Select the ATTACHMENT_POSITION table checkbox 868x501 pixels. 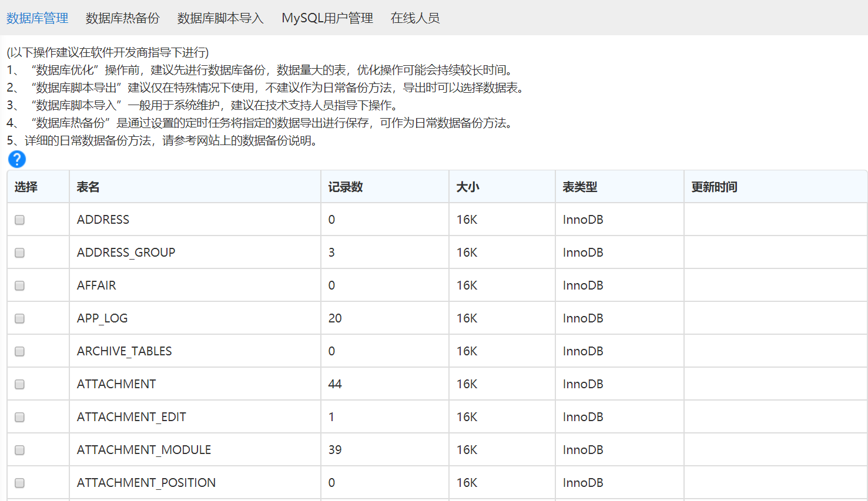tap(20, 483)
